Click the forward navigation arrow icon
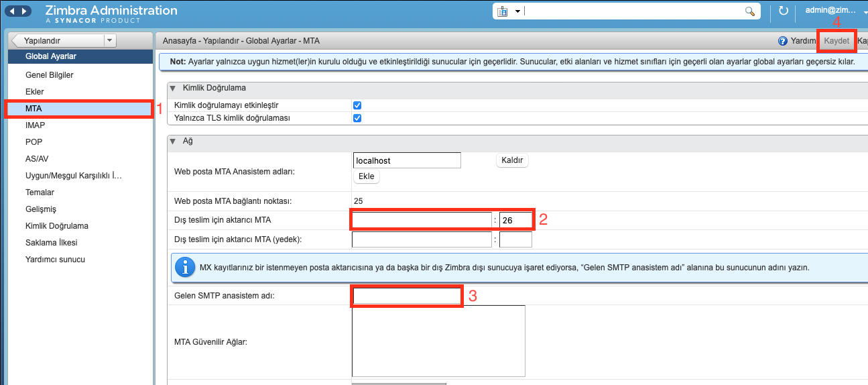The width and height of the screenshot is (868, 385). pyautogui.click(x=24, y=11)
